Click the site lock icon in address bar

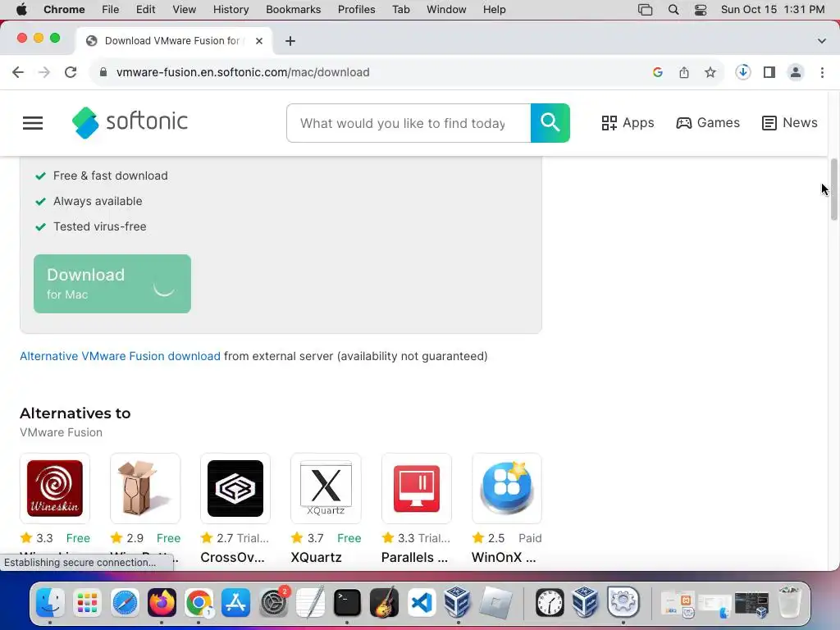(103, 72)
